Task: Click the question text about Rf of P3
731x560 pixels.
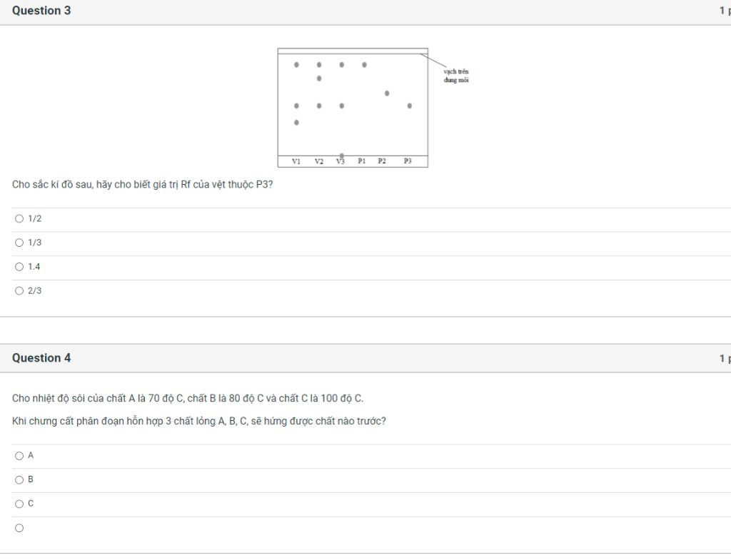Action: (142, 185)
